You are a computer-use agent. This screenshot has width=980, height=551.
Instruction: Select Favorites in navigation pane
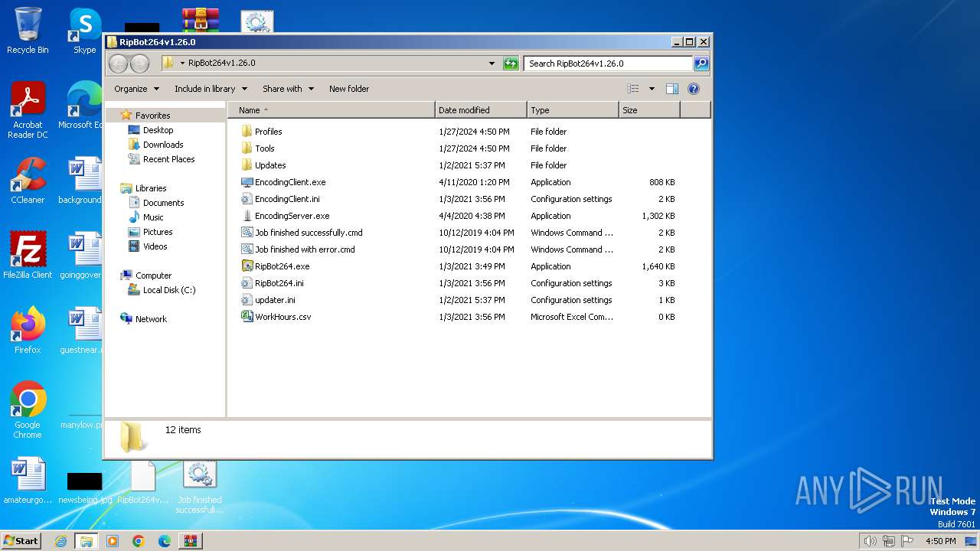click(152, 116)
